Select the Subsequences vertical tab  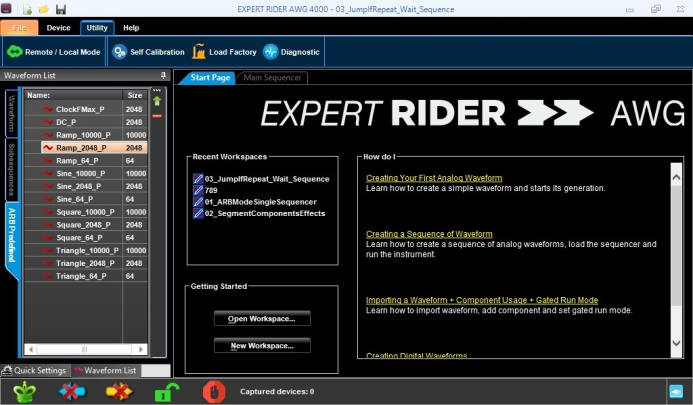10,166
